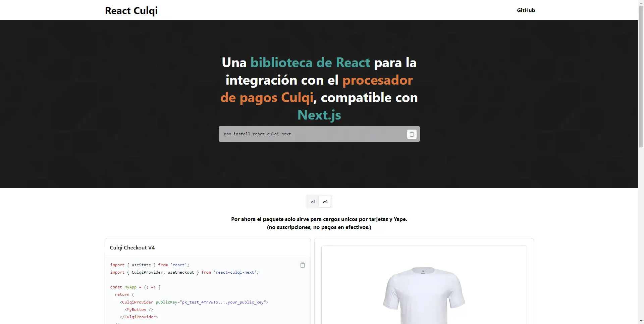Click the import useState code line

[150, 265]
